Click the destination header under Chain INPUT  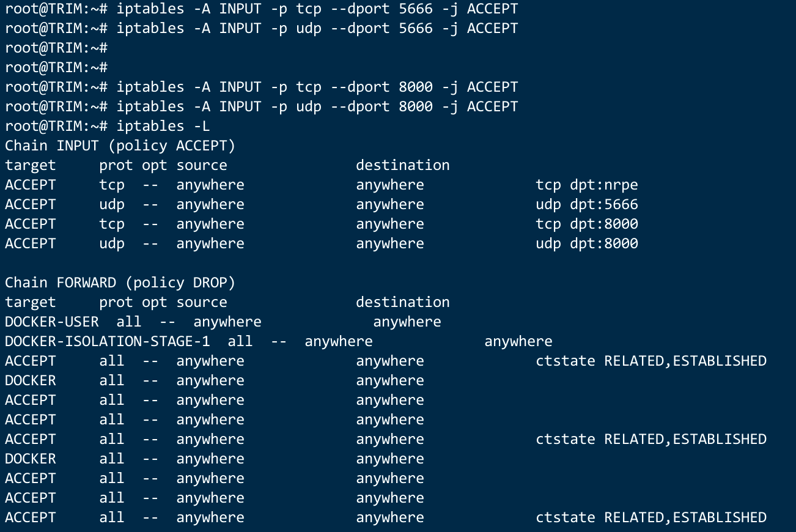pos(403,166)
